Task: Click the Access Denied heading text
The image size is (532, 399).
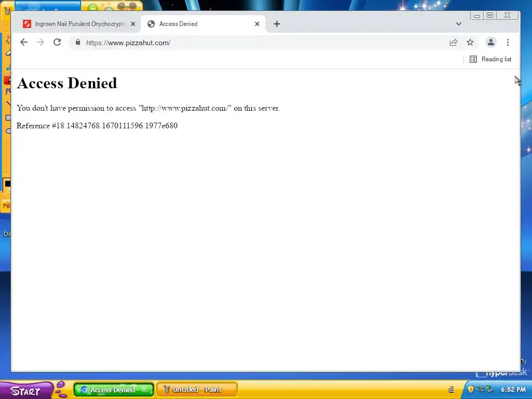Action: 67,83
